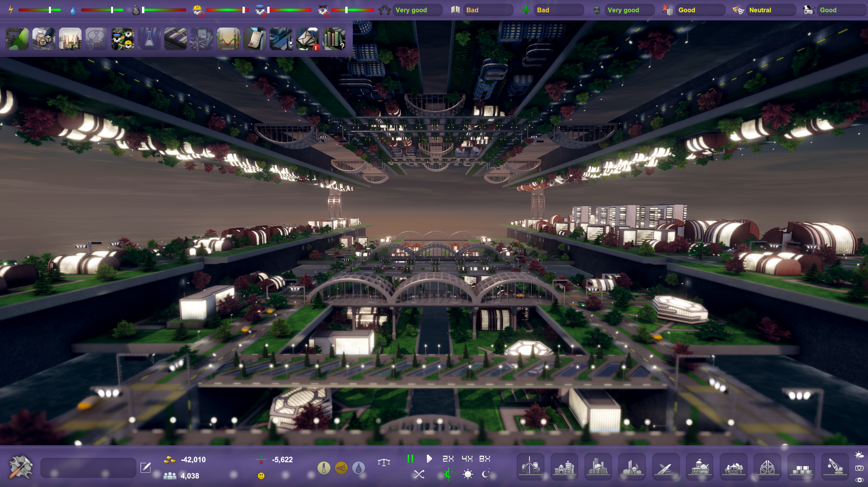Open the utilities wind turbine build menu
The image size is (868, 487).
point(530,467)
